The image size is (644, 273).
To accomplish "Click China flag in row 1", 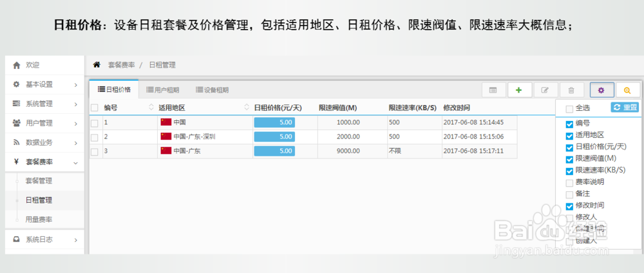I will 166,122.
